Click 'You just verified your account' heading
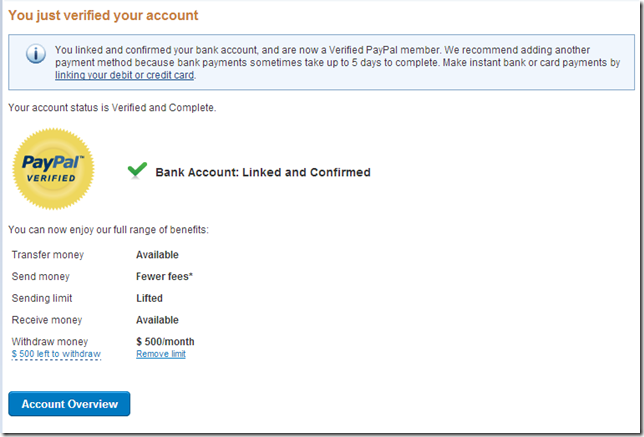The height and width of the screenshot is (437, 644). pyautogui.click(x=103, y=16)
